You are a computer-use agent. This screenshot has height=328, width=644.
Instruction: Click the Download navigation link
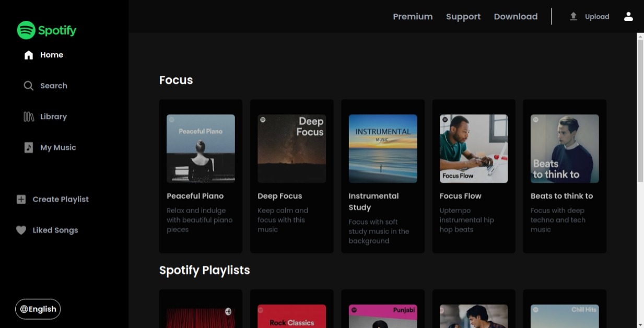pyautogui.click(x=516, y=16)
